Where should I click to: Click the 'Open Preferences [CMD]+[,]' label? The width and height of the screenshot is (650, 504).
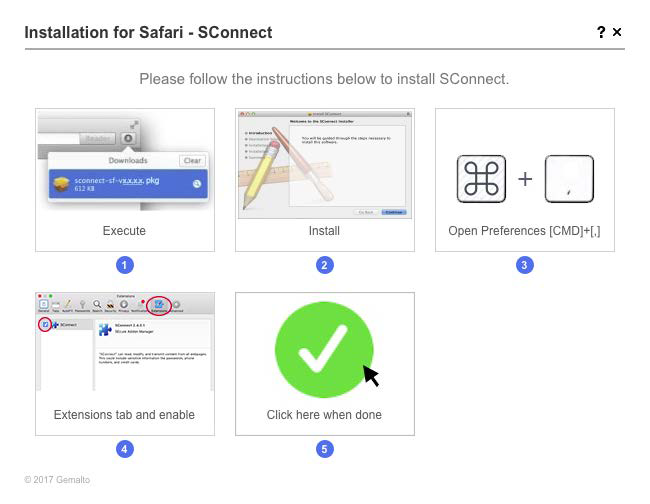(524, 230)
